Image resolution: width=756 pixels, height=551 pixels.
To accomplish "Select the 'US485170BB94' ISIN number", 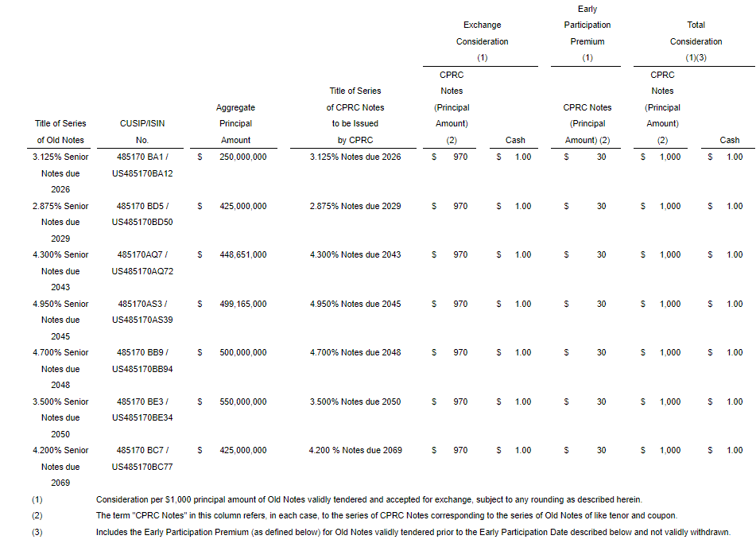I will [142, 369].
